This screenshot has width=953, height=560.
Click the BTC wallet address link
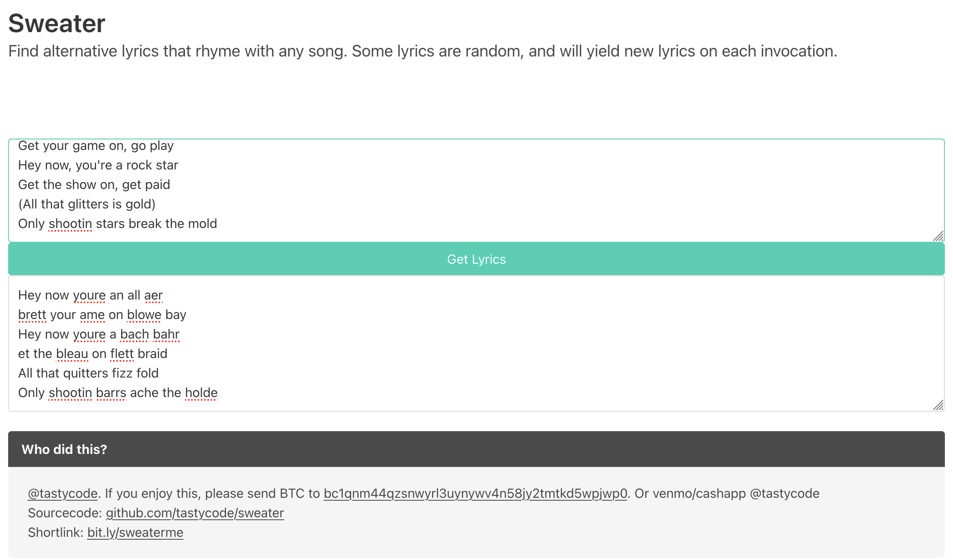(x=475, y=493)
